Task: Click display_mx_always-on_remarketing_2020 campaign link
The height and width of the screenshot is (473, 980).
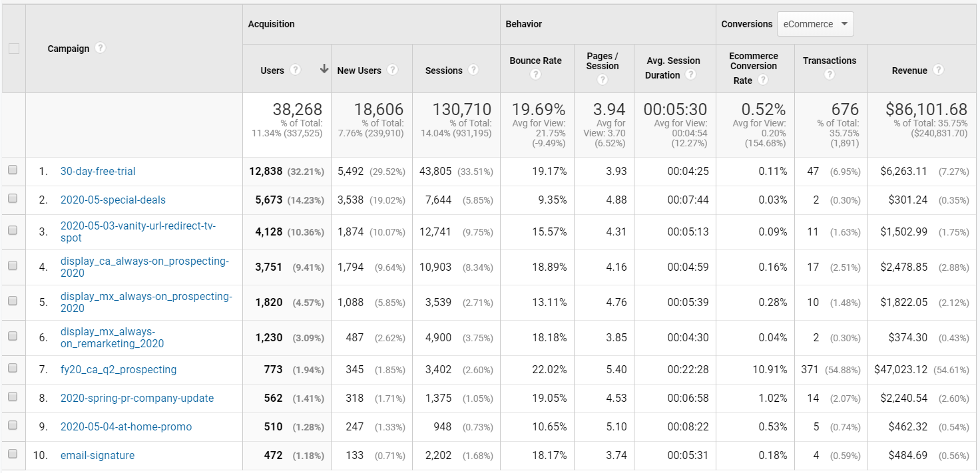Action: pyautogui.click(x=112, y=337)
